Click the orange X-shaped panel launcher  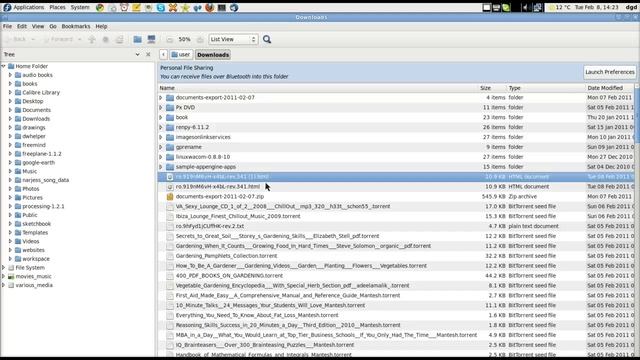coord(173,7)
